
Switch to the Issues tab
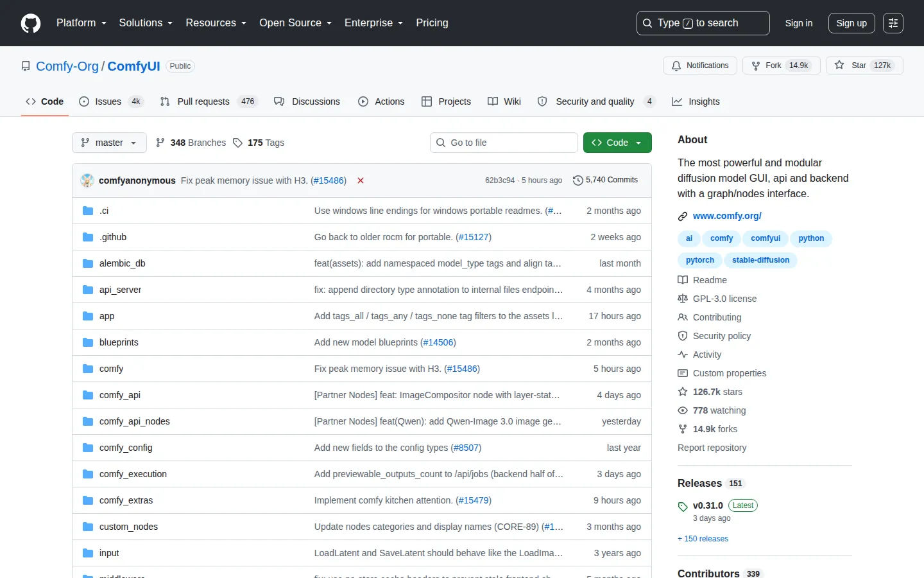click(111, 101)
